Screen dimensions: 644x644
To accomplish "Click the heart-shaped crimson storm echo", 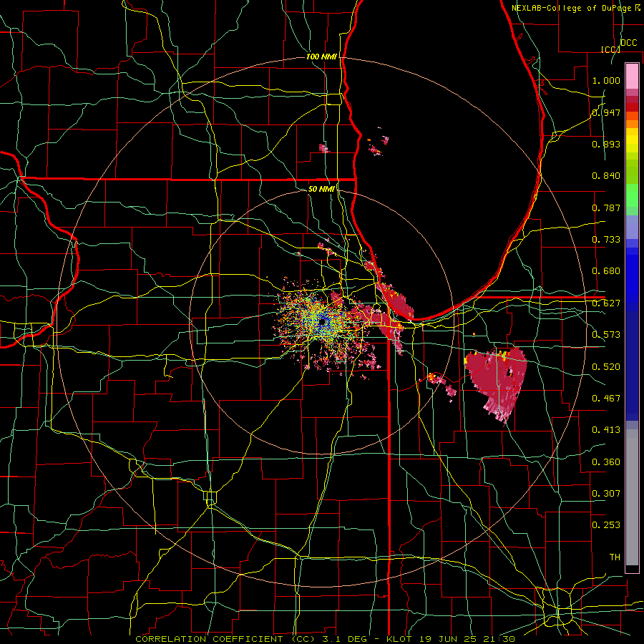I will click(x=496, y=382).
